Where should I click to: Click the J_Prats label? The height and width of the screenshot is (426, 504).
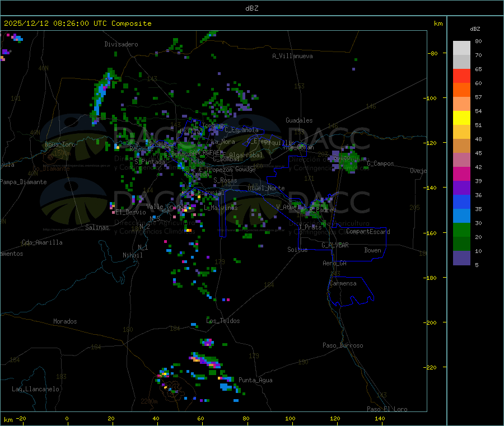point(310,227)
